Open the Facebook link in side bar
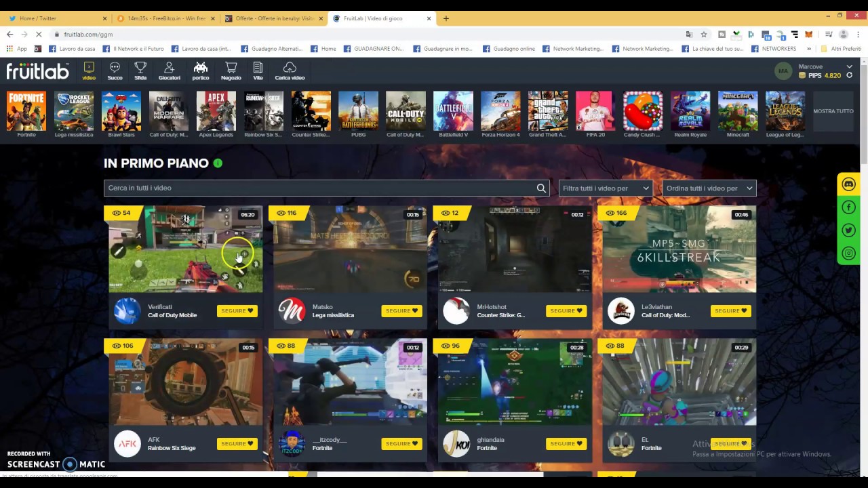 [849, 207]
